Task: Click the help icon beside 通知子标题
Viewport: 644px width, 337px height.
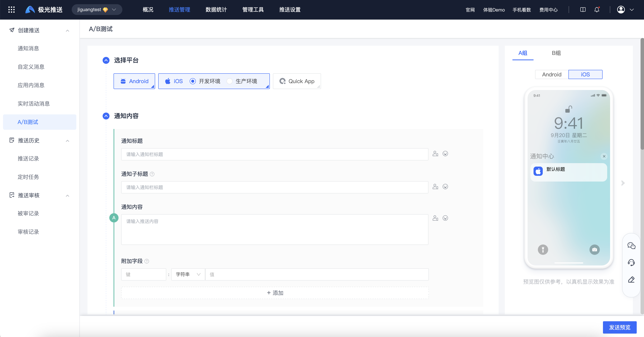Action: point(152,174)
